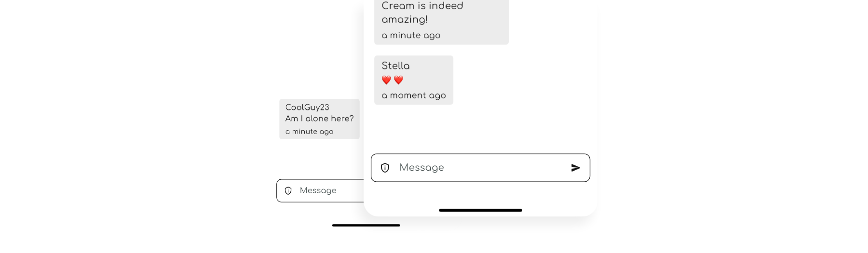Screen dimensions: 868x253
Task: Click the first red heart emoji
Action: (x=386, y=80)
